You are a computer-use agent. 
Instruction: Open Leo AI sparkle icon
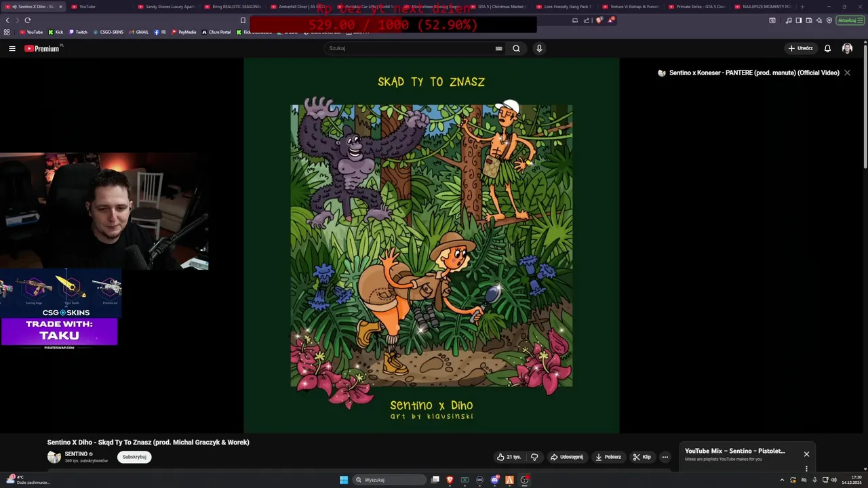[x=819, y=20]
